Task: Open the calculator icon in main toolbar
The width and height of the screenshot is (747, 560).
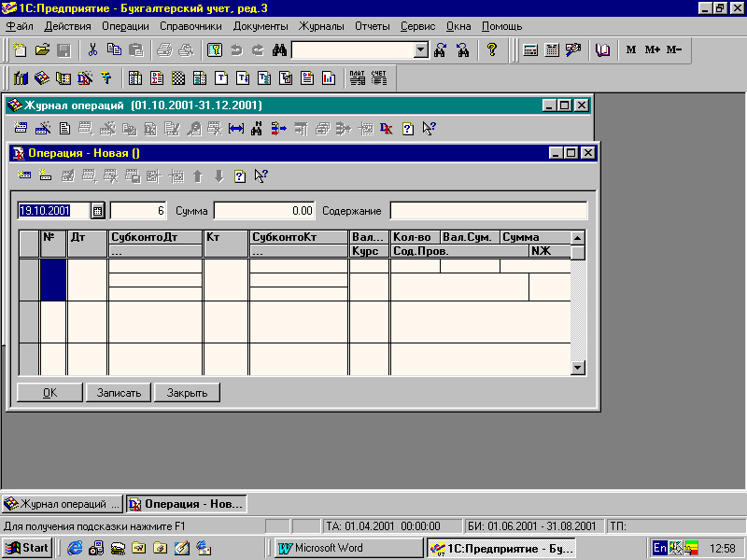Action: [530, 49]
